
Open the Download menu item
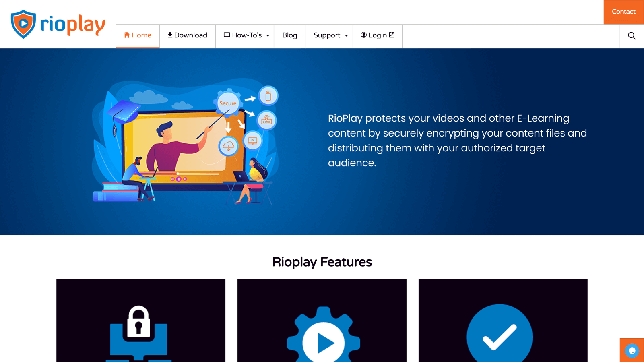[x=188, y=35]
